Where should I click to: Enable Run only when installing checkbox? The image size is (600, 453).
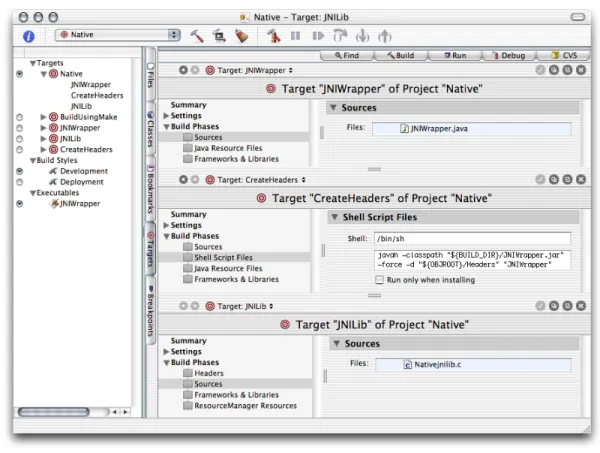379,280
